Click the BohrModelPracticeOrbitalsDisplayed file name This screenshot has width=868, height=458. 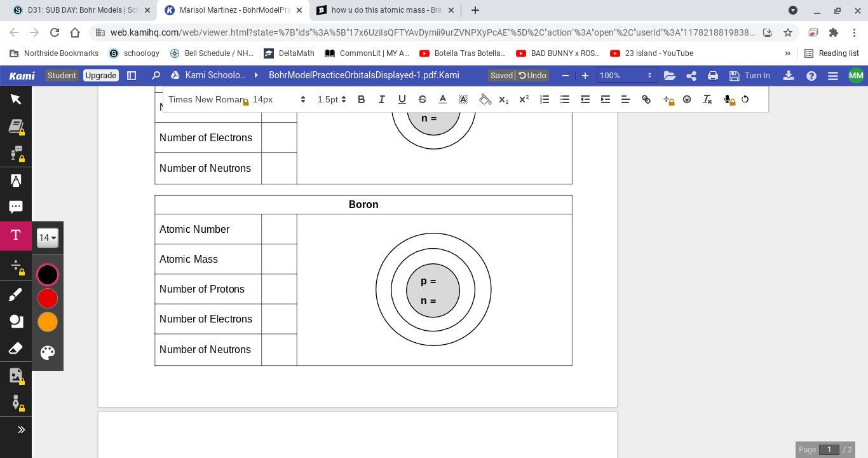click(363, 76)
